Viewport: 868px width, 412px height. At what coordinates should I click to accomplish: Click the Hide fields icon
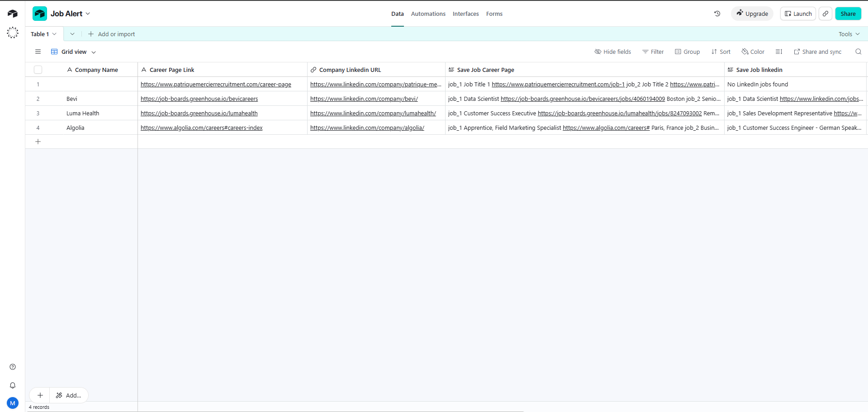pyautogui.click(x=598, y=52)
